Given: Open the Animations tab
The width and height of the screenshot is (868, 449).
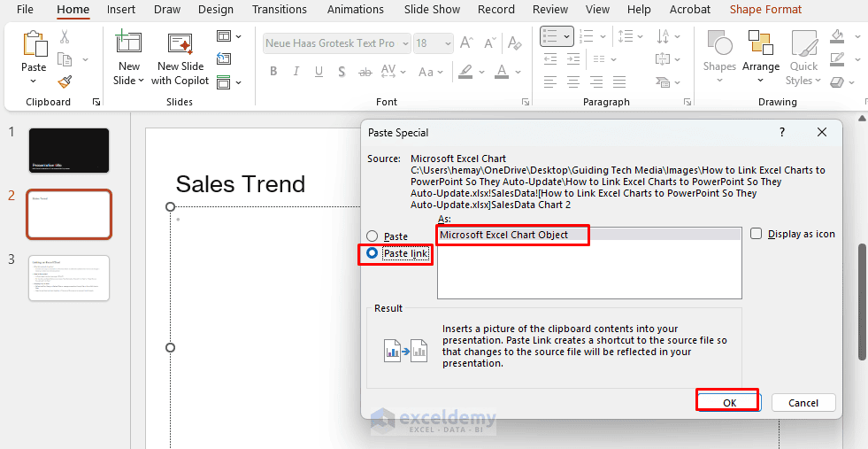Looking at the screenshot, I should [x=356, y=10].
